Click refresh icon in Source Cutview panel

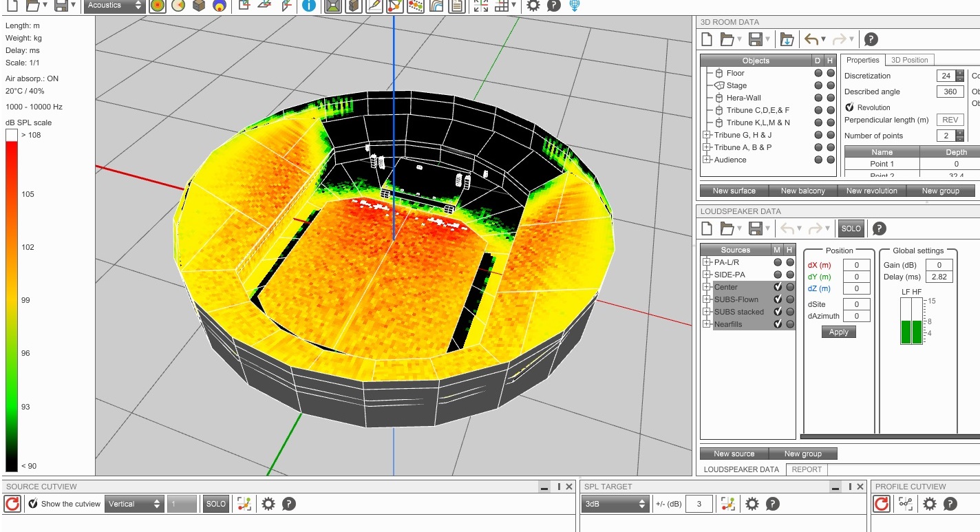coord(12,504)
